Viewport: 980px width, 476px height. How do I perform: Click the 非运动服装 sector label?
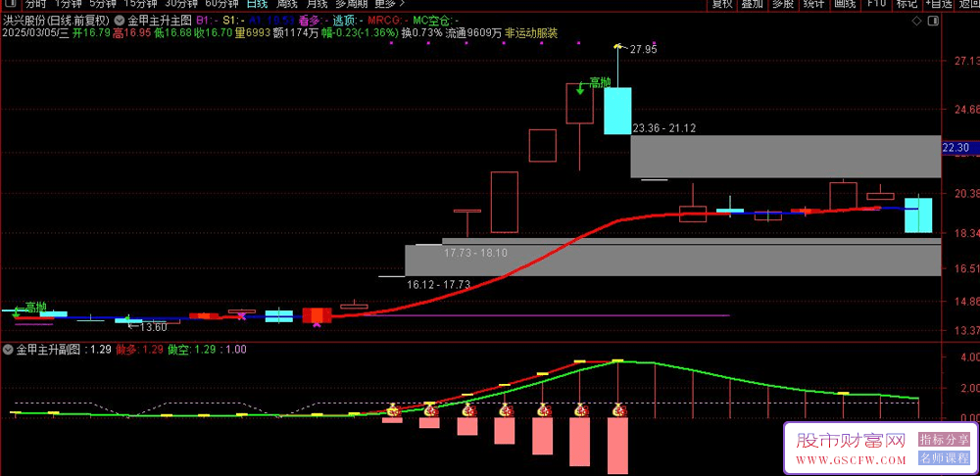click(x=531, y=32)
